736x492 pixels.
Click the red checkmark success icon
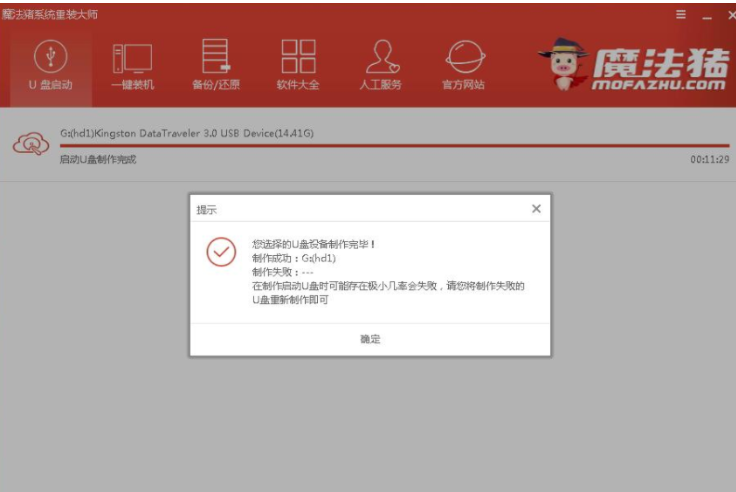(221, 252)
